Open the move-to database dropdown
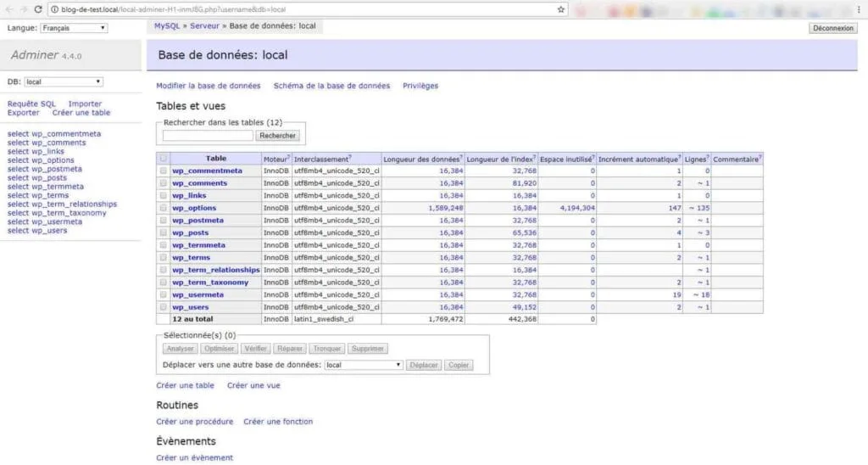Screen dimensions: 868x465 click(x=364, y=365)
